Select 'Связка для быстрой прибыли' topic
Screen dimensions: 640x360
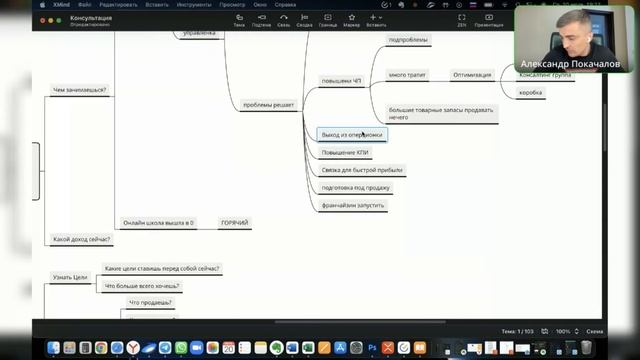coord(362,170)
